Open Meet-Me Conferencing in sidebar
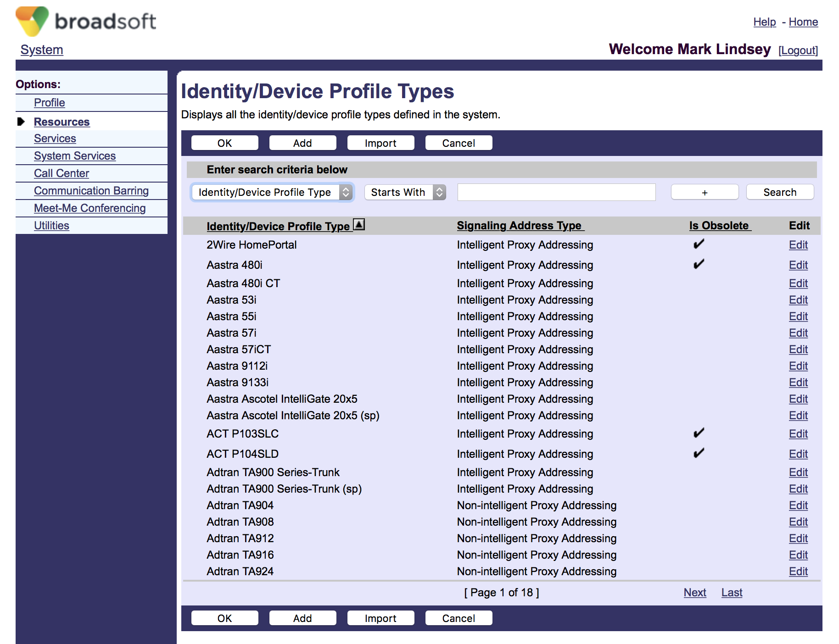Screen dimensions: 839x644 click(x=90, y=208)
